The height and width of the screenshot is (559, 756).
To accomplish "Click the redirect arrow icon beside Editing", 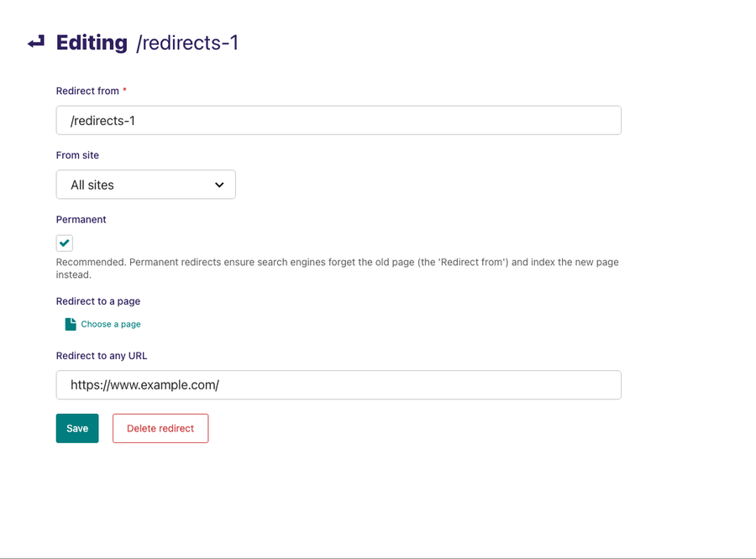I will pos(35,42).
